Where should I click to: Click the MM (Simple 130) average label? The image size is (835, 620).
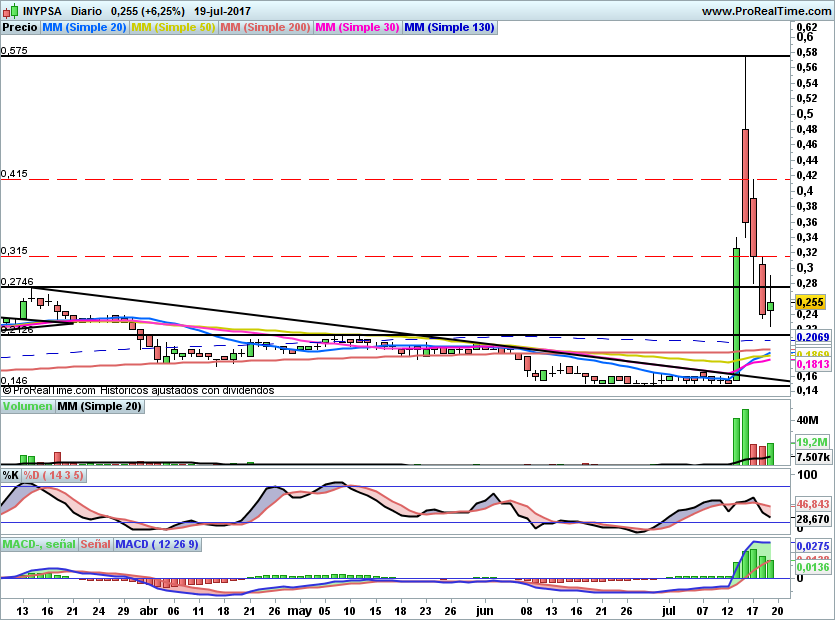click(449, 28)
